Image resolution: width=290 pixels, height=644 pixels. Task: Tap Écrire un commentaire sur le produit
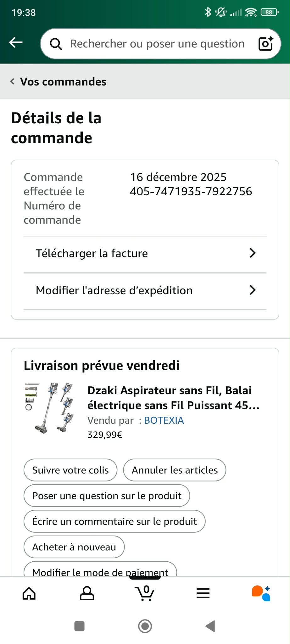coord(114,521)
